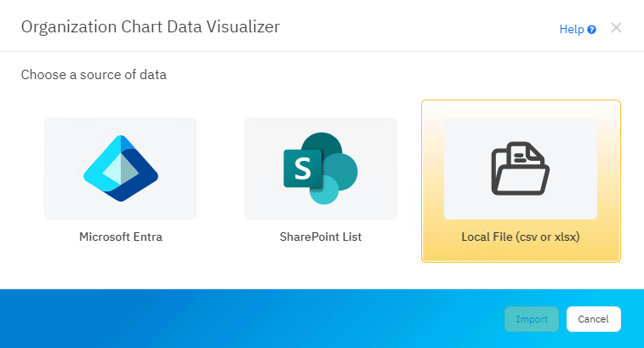Select the Local File (csv or xlsx) label

click(521, 237)
